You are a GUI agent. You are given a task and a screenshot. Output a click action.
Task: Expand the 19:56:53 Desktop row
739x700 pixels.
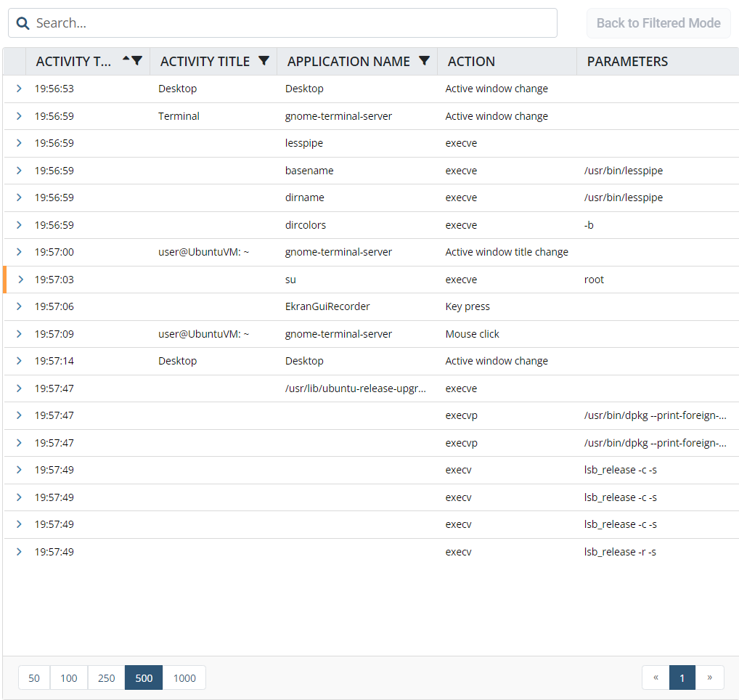point(19,89)
